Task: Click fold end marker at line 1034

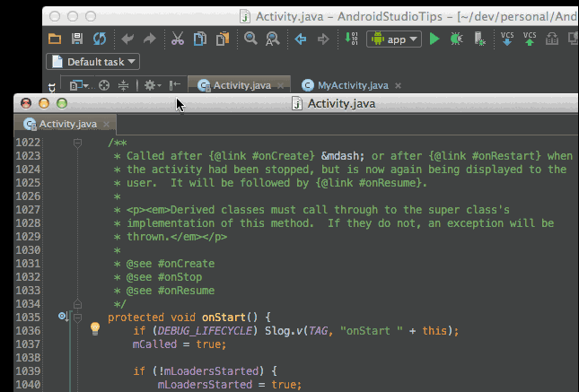Action: pyautogui.click(x=77, y=304)
